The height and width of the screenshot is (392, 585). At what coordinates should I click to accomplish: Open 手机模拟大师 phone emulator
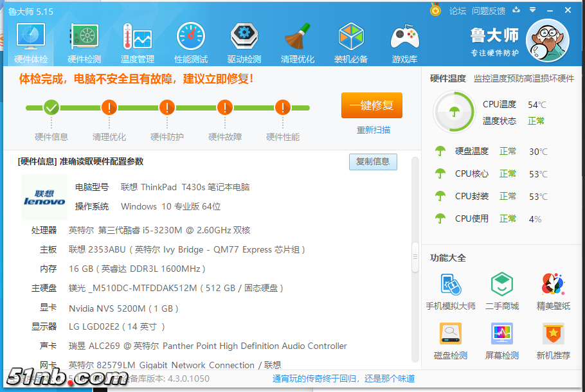[x=450, y=291]
